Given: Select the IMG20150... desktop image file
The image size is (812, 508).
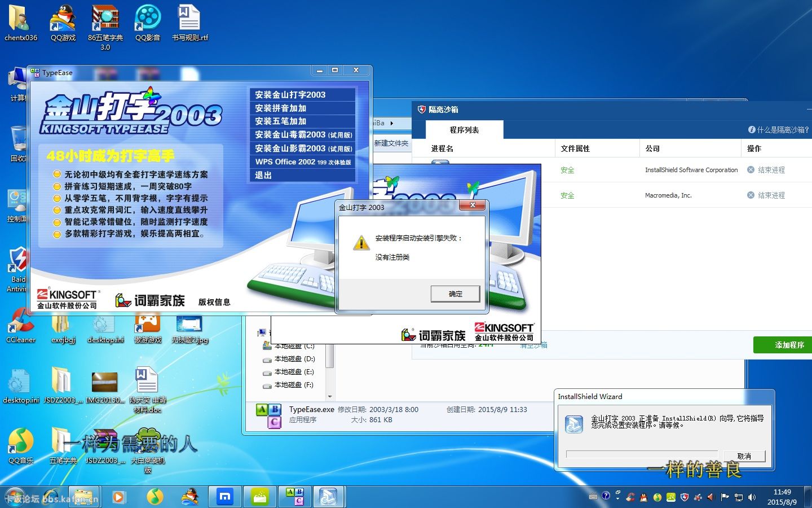Looking at the screenshot, I should click(x=105, y=387).
